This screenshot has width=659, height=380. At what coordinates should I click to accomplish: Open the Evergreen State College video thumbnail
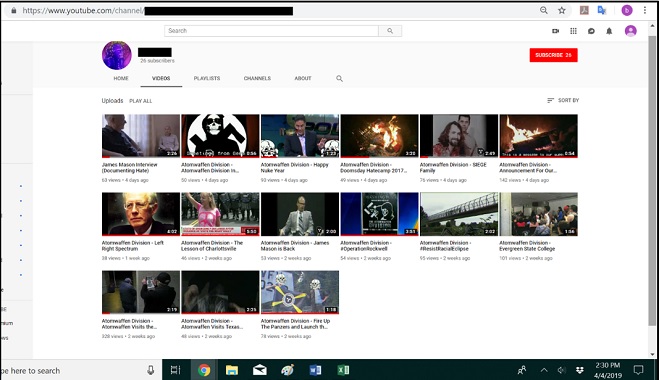click(538, 214)
